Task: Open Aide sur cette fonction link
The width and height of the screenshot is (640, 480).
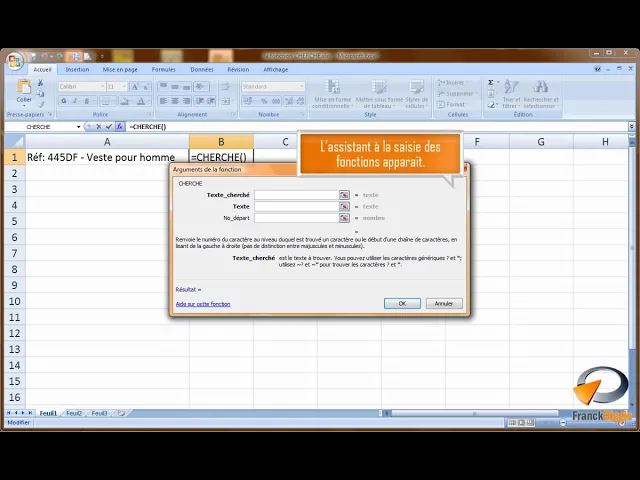Action: [203, 304]
